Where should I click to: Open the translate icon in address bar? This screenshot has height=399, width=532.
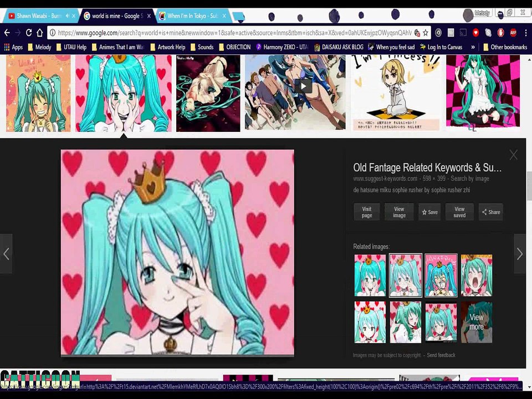point(417,33)
